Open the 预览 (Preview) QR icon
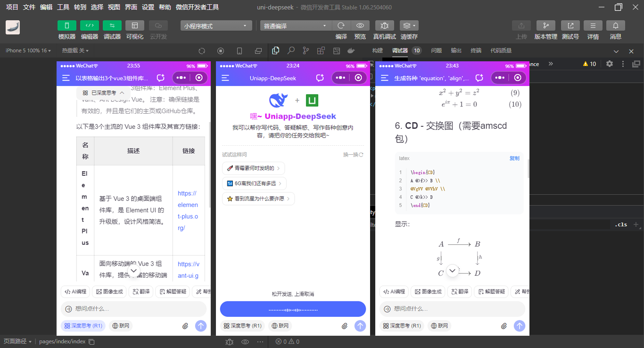 coord(360,25)
